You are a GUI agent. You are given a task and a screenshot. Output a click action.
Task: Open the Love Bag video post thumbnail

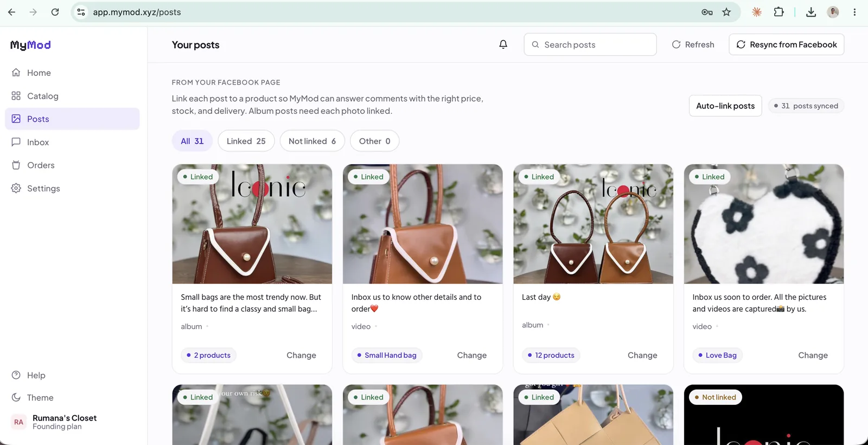pos(764,224)
